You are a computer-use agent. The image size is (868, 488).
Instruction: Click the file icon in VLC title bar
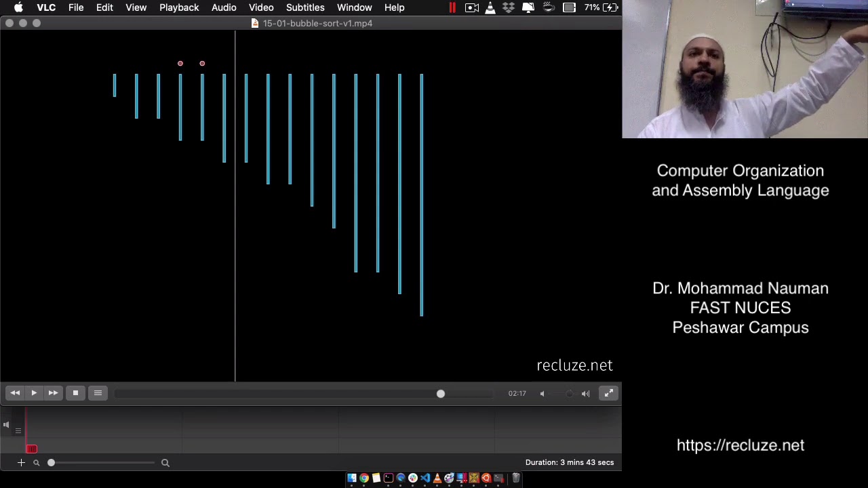click(x=255, y=23)
